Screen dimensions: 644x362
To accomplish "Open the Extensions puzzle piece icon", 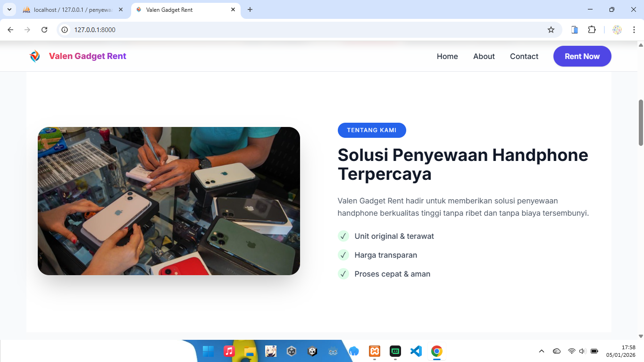I will click(592, 29).
